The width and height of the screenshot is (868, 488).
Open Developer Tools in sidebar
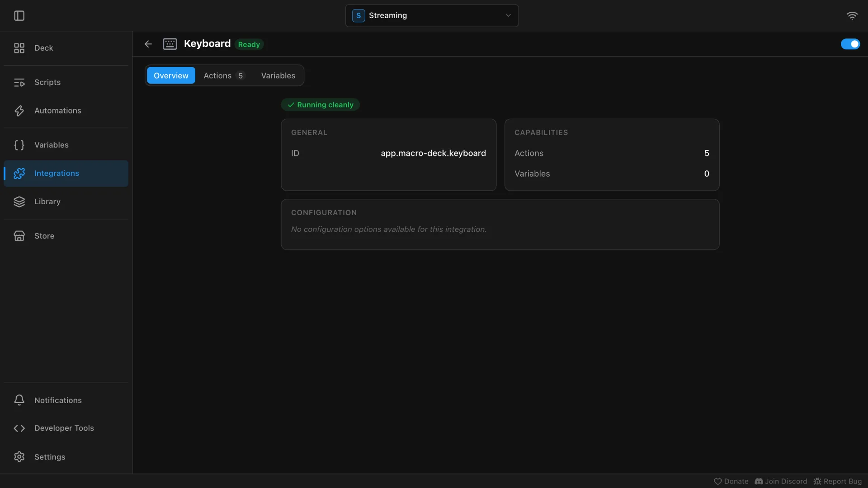tap(66, 428)
